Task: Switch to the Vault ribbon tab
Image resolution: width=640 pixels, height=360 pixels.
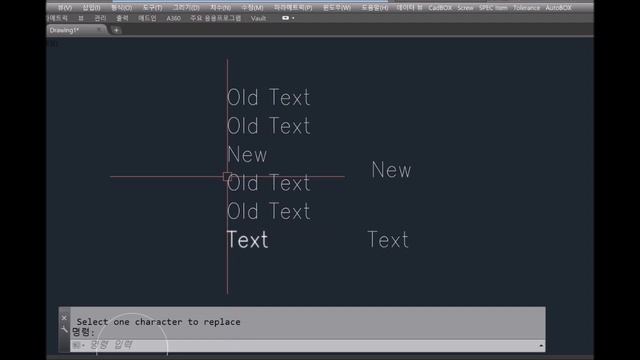Action: [x=258, y=18]
